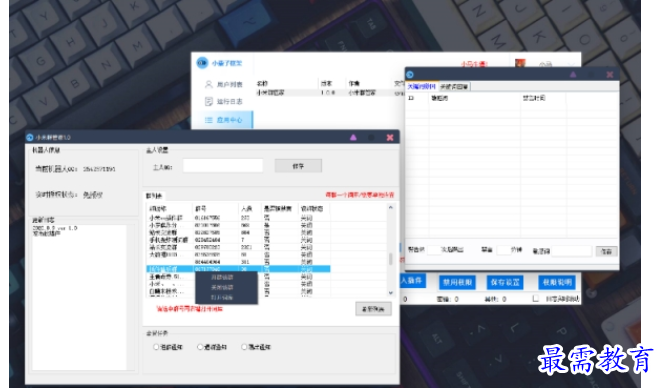Click the blue 禁用权限 button
The height and width of the screenshot is (391, 662).
pos(457,282)
